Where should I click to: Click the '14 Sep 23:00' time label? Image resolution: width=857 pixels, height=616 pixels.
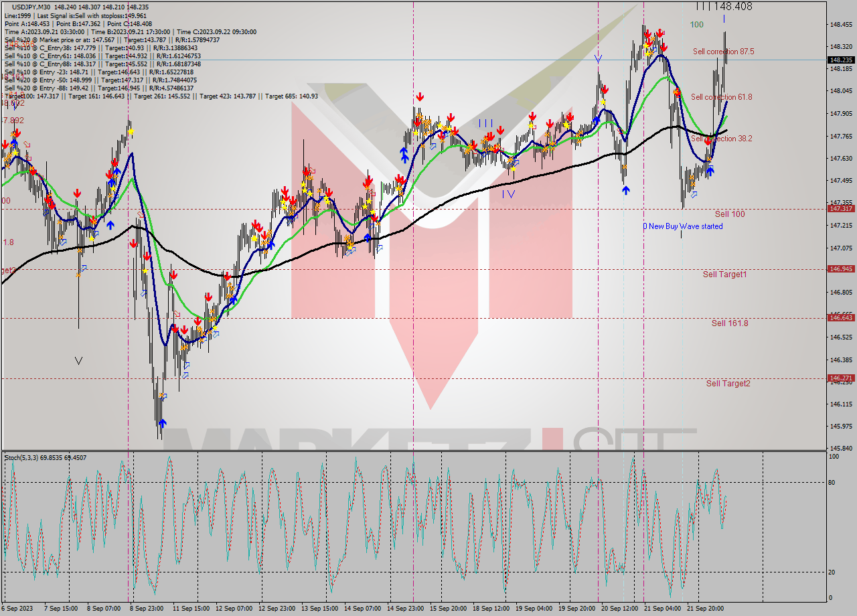pos(406,609)
